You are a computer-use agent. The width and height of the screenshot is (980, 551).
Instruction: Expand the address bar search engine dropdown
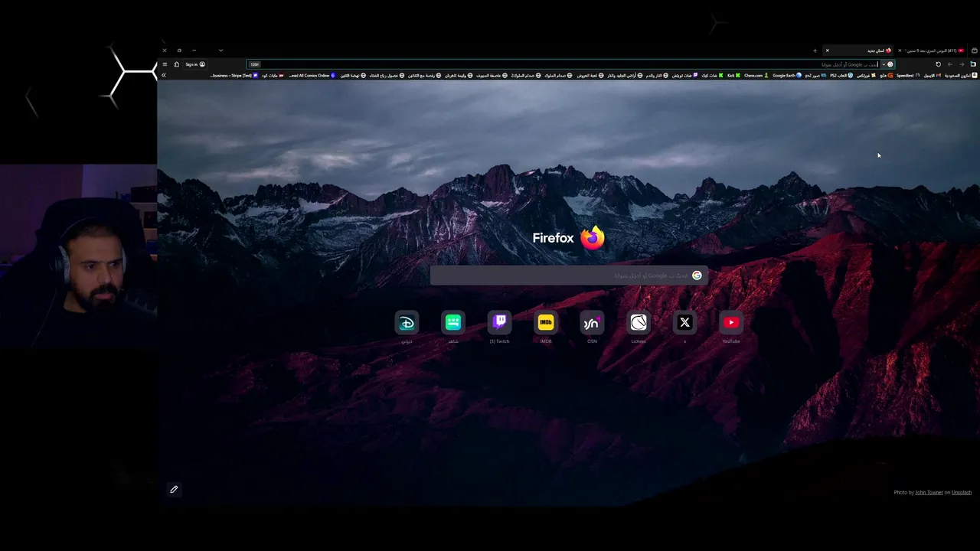pos(884,64)
